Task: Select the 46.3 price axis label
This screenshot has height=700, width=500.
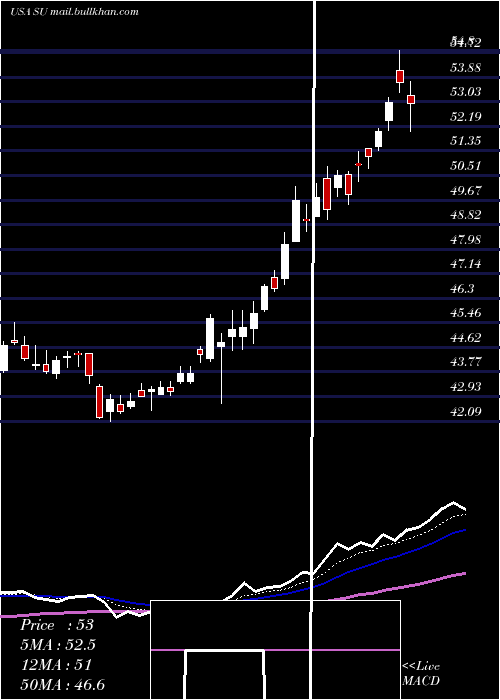Action: coord(462,289)
